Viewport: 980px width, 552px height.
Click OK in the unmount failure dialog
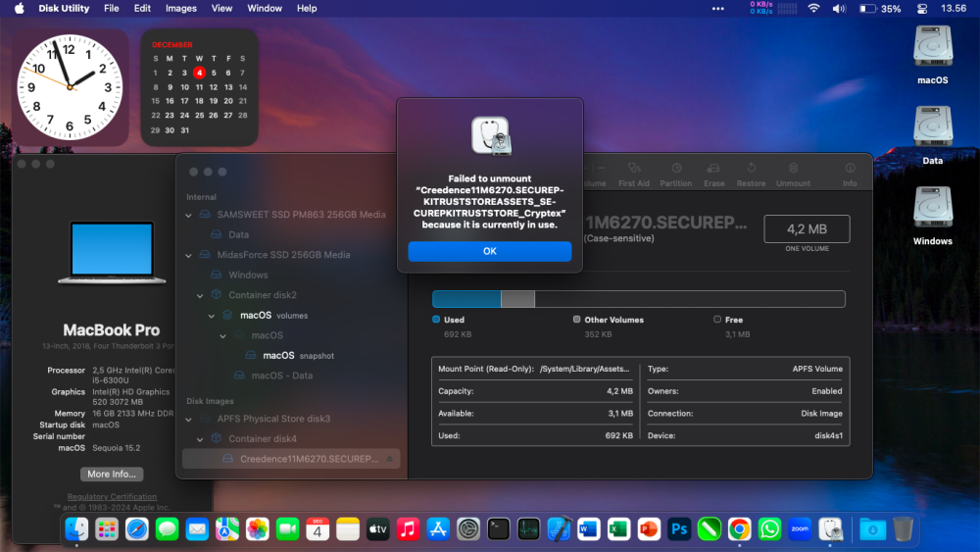[489, 251]
